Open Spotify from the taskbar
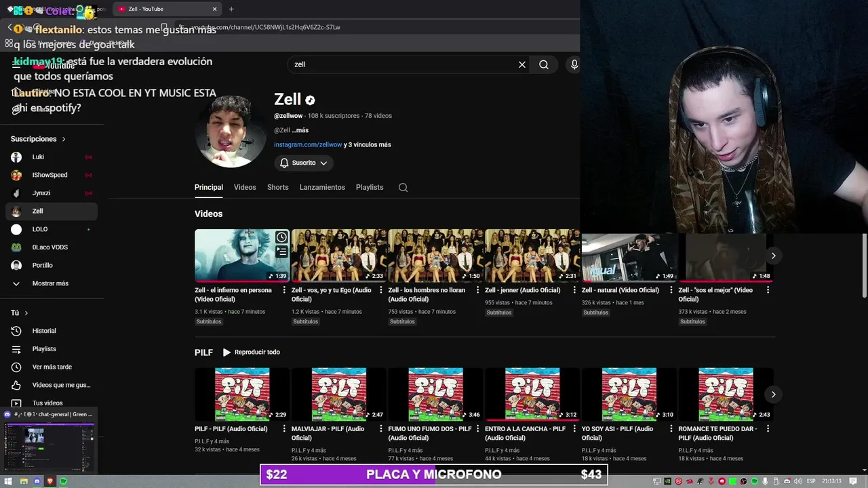 (63, 481)
